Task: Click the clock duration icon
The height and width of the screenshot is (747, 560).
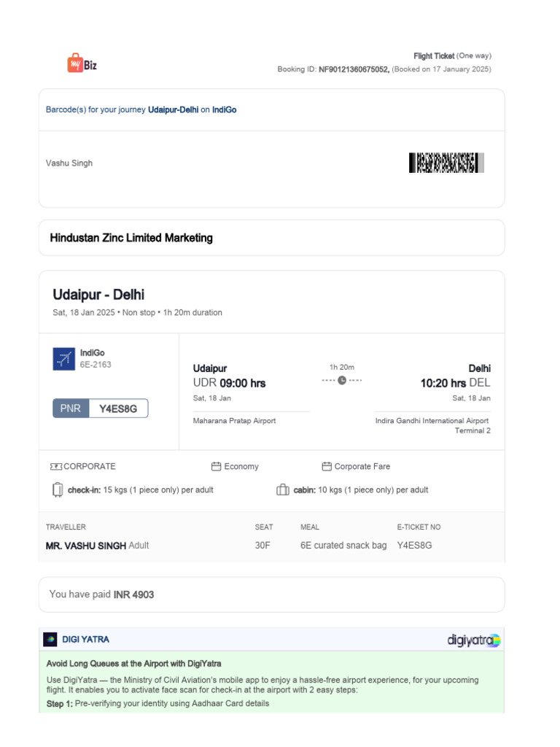Action: coord(342,380)
